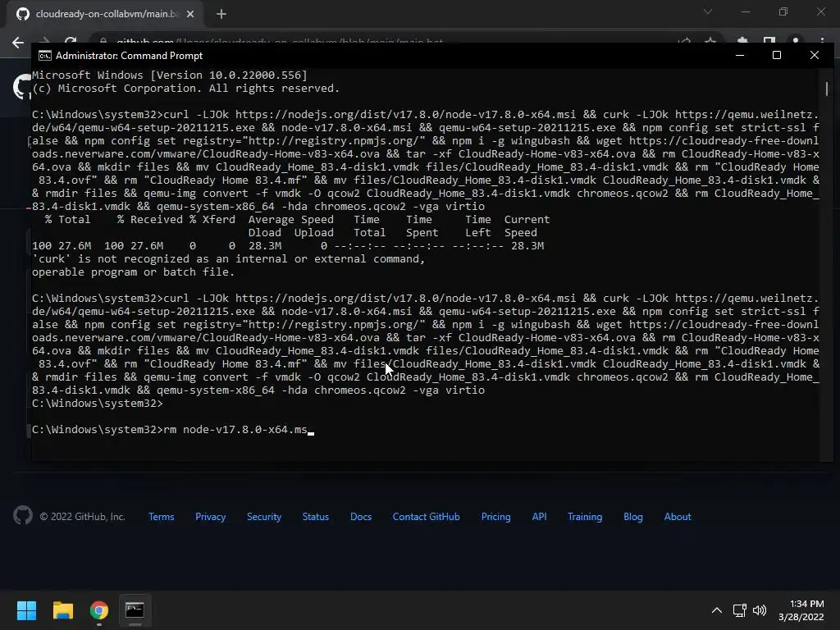Open the Training footer link

[584, 517]
